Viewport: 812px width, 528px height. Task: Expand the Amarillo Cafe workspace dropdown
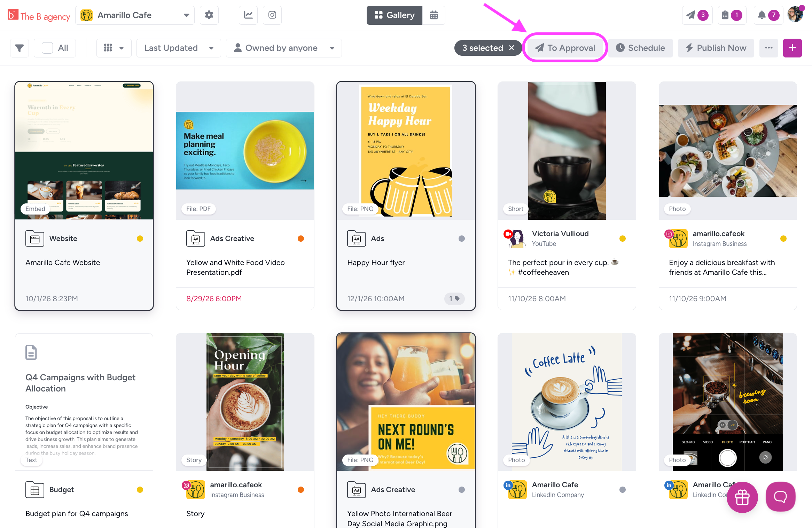pos(135,15)
